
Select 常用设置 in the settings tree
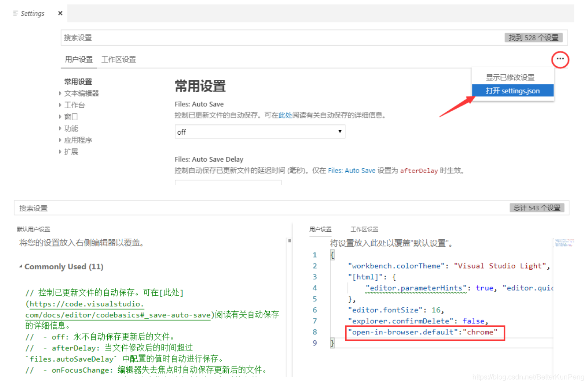click(78, 82)
